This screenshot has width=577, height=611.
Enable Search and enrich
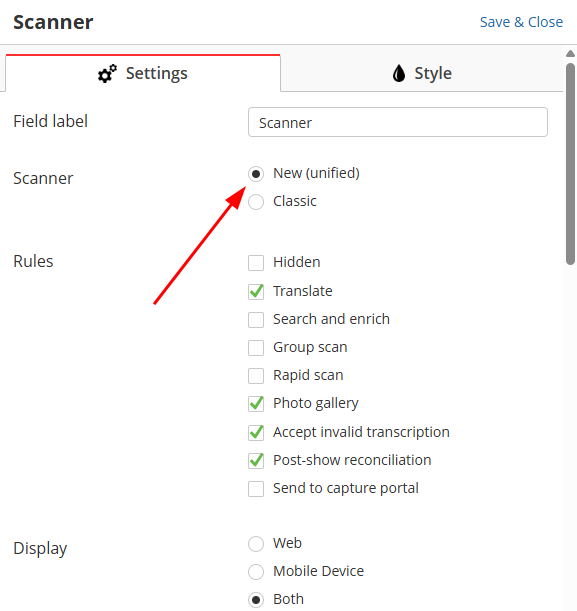256,320
